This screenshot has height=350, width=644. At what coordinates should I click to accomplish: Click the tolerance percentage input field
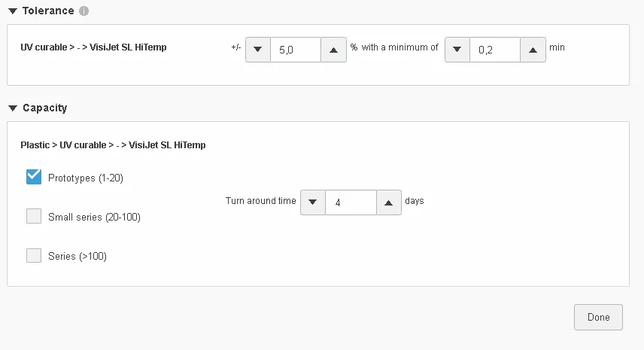(x=295, y=49)
